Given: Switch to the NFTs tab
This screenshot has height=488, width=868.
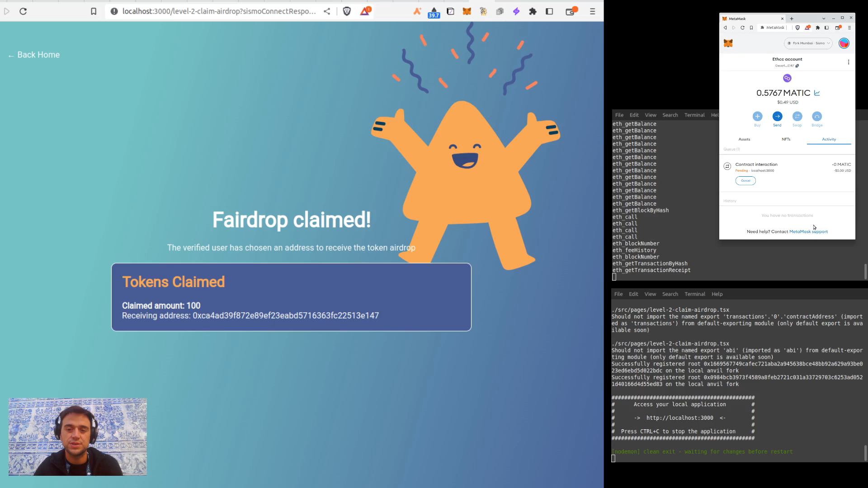Looking at the screenshot, I should [x=786, y=139].
